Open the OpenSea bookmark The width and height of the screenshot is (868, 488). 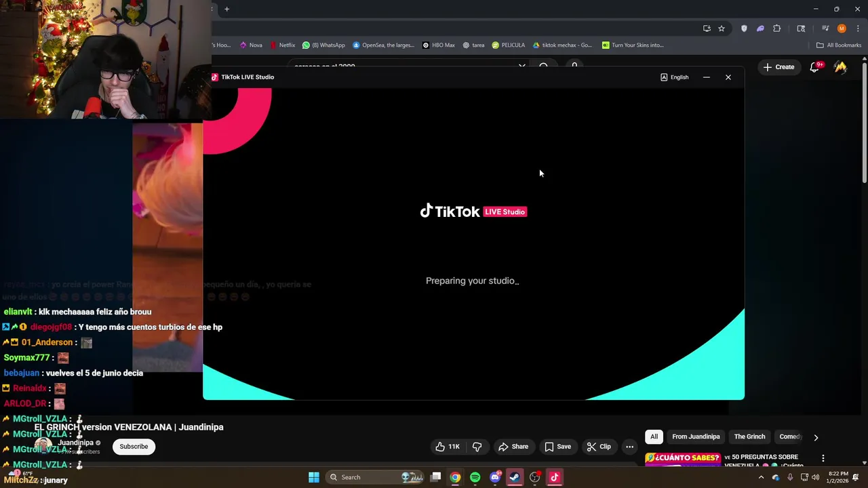pyautogui.click(x=383, y=45)
